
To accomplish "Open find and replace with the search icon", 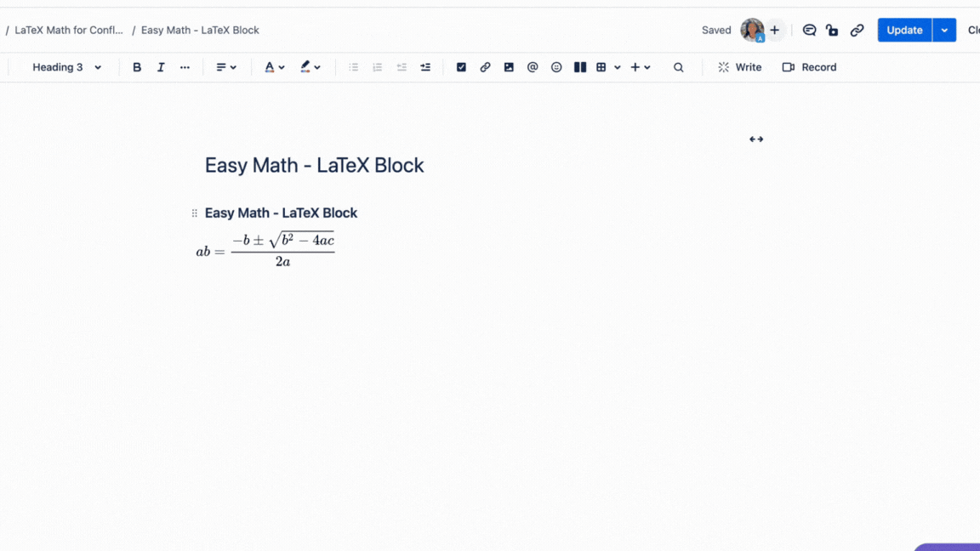I will (x=678, y=67).
